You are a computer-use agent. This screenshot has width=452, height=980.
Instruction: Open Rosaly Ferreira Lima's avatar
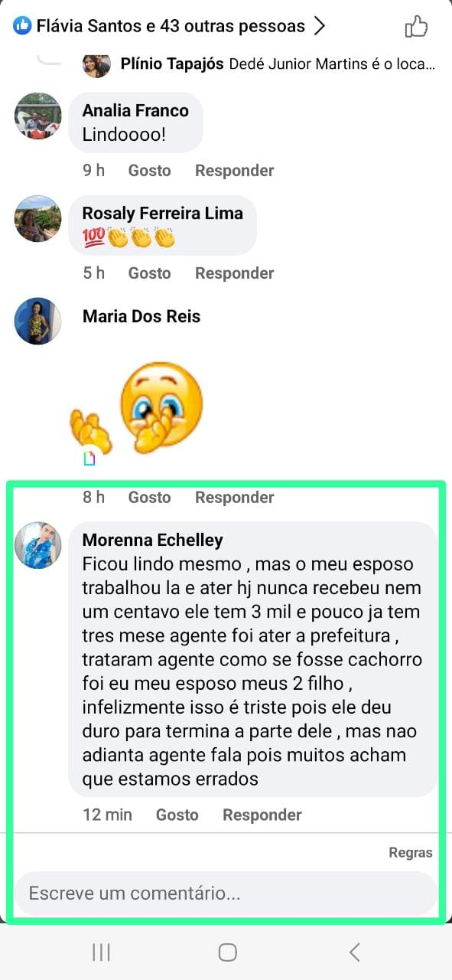click(x=37, y=218)
